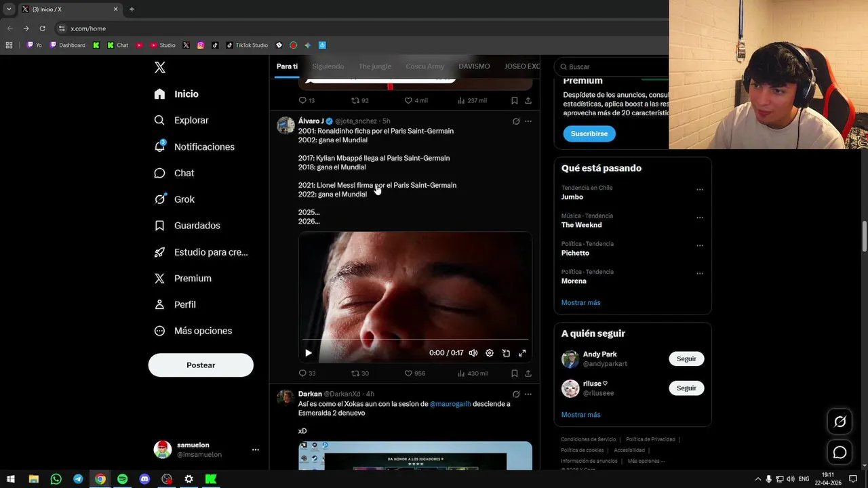This screenshot has height=488, width=868.
Task: Like Álvaro J post with 956 likes
Action: 415,373
